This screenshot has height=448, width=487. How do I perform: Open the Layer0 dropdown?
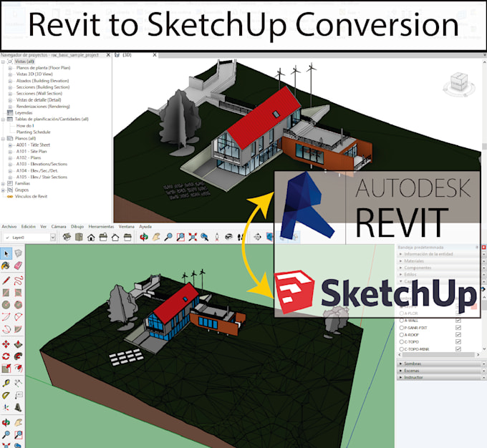(x=53, y=238)
